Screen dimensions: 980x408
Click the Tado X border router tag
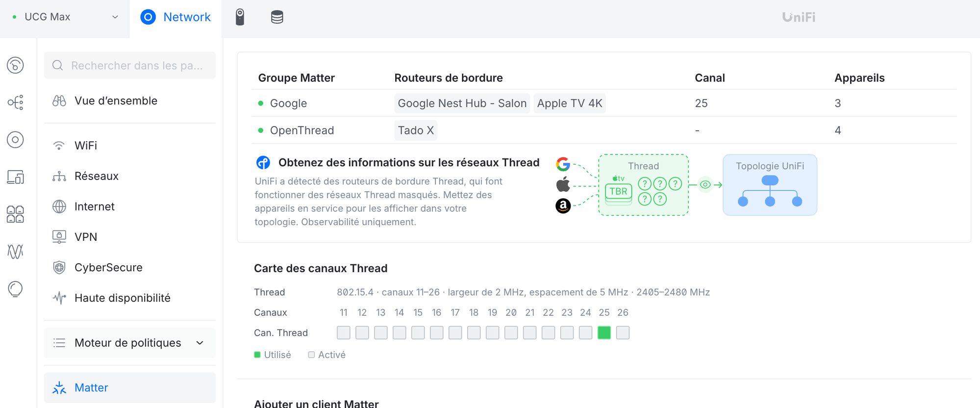[416, 130]
